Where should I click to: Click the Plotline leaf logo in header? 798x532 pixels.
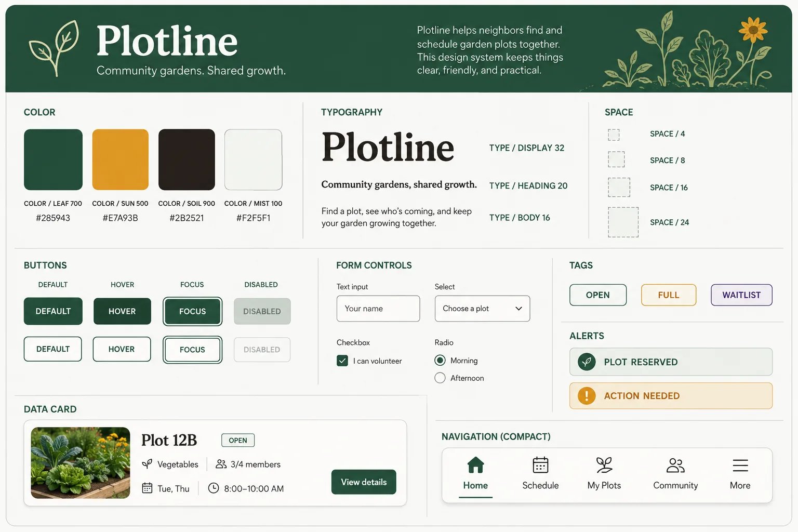54,48
